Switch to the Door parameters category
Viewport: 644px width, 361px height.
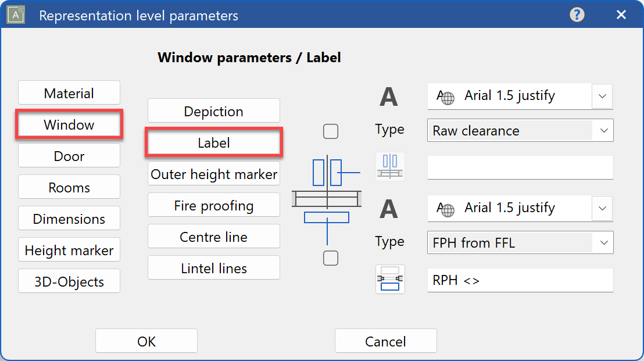coord(69,155)
